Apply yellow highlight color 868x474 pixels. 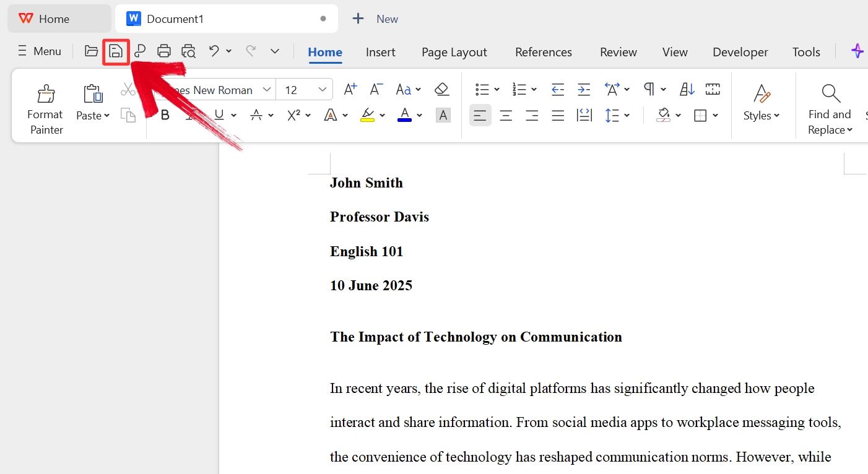coord(367,115)
